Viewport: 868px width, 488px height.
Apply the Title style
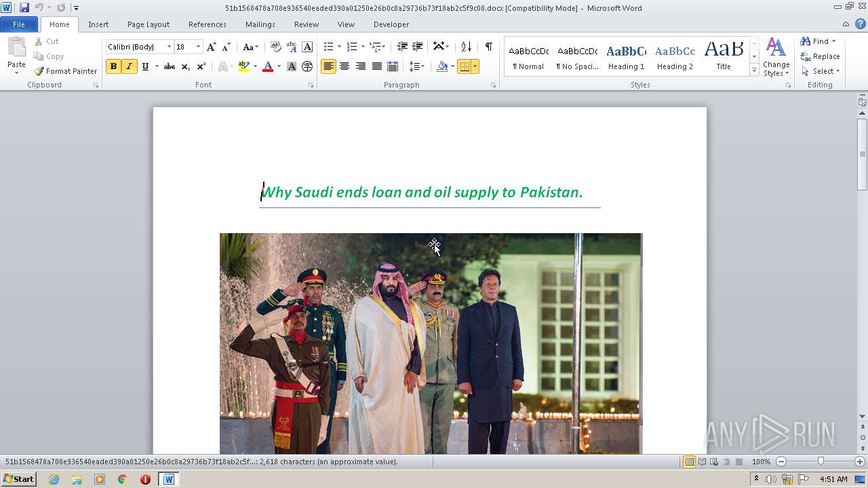(724, 56)
